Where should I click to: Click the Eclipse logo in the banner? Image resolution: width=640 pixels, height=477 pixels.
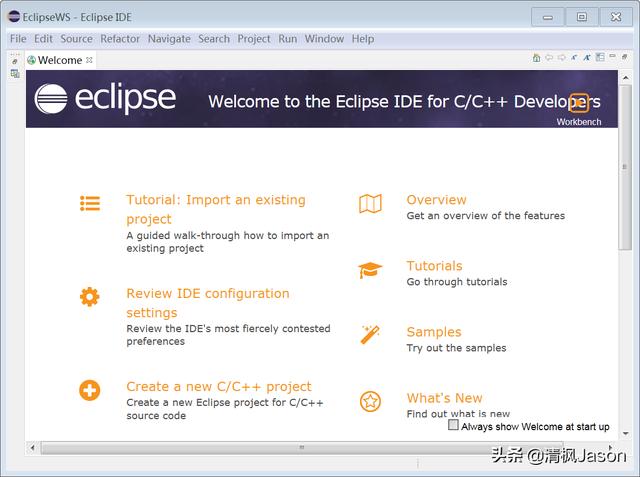(x=105, y=98)
